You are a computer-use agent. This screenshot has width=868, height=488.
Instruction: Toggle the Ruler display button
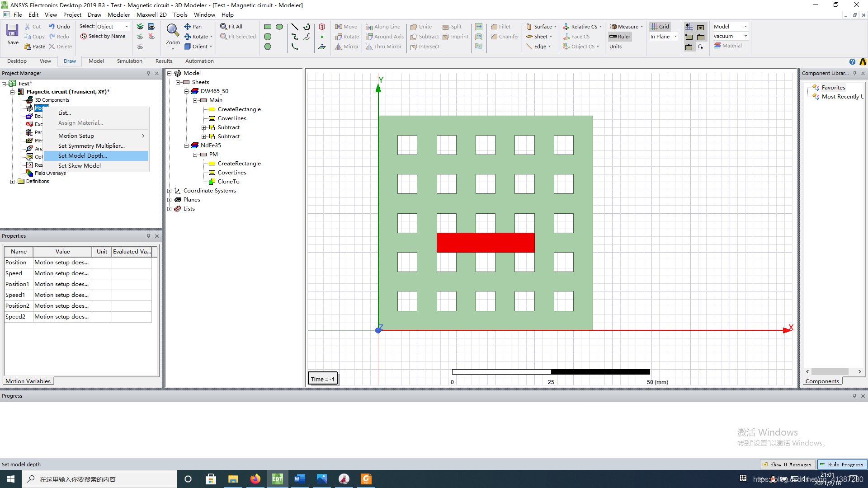[620, 37]
